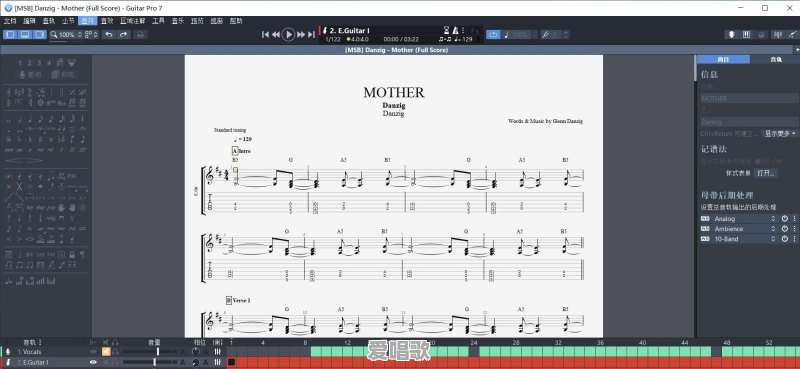Toggle power of Ambience effect
800x369 pixels.
pos(785,229)
